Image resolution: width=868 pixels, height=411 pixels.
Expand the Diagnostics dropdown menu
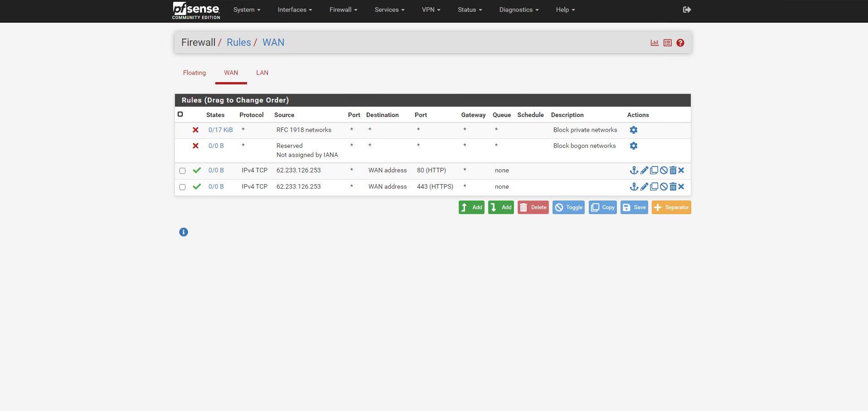point(519,10)
